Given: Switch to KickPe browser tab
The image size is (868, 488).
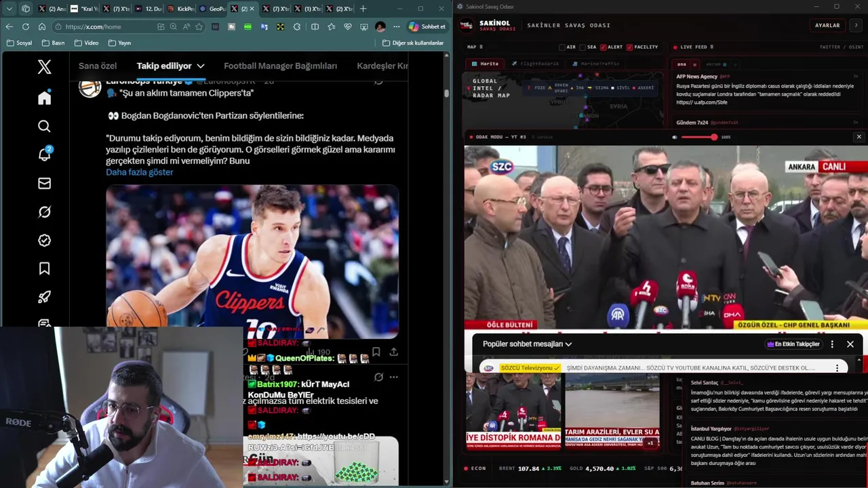Looking at the screenshot, I should (180, 9).
